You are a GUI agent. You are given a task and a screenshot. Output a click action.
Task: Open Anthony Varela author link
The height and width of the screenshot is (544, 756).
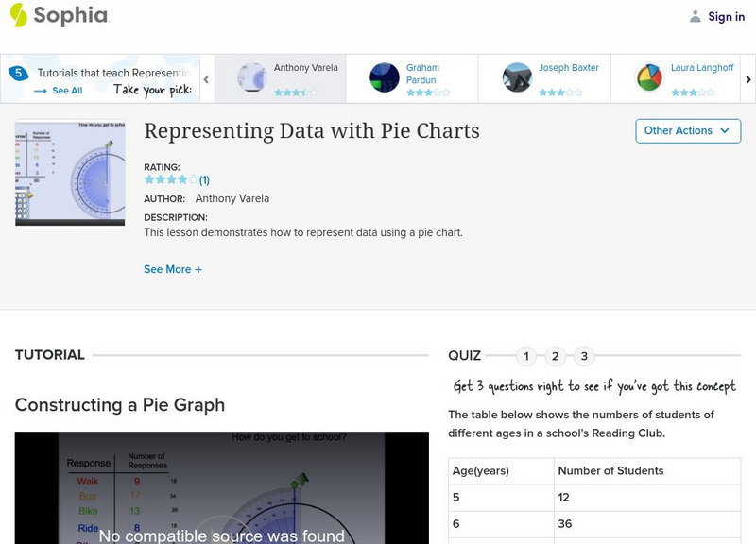tap(232, 198)
